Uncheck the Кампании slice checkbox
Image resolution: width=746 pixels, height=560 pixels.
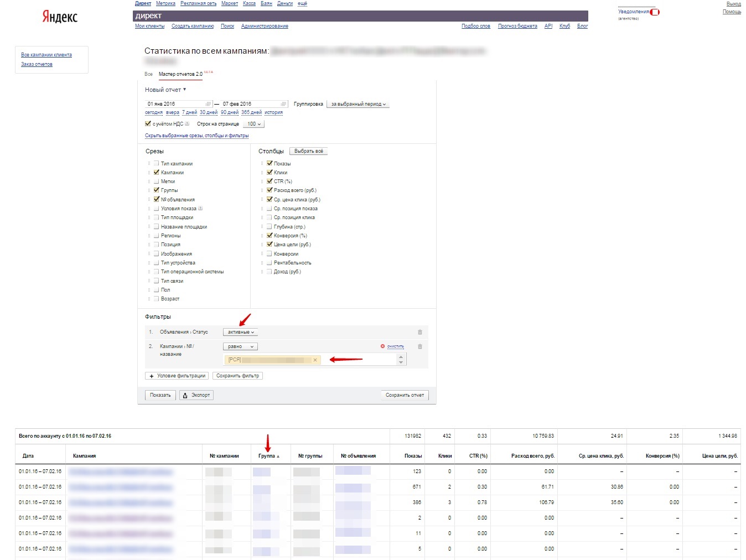157,172
